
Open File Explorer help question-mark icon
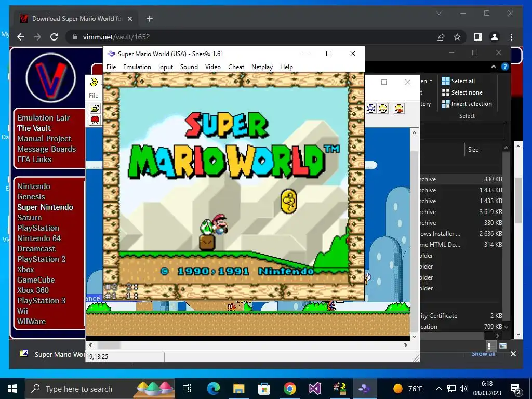click(x=505, y=67)
